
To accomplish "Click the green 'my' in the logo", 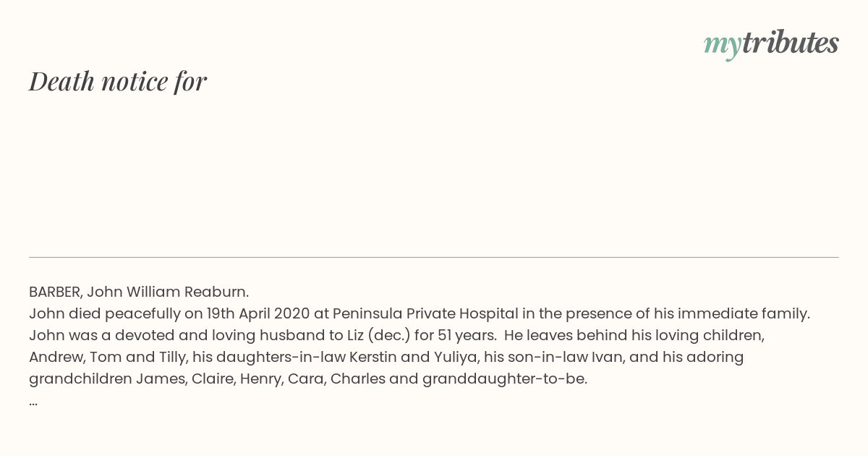I will tap(723, 46).
